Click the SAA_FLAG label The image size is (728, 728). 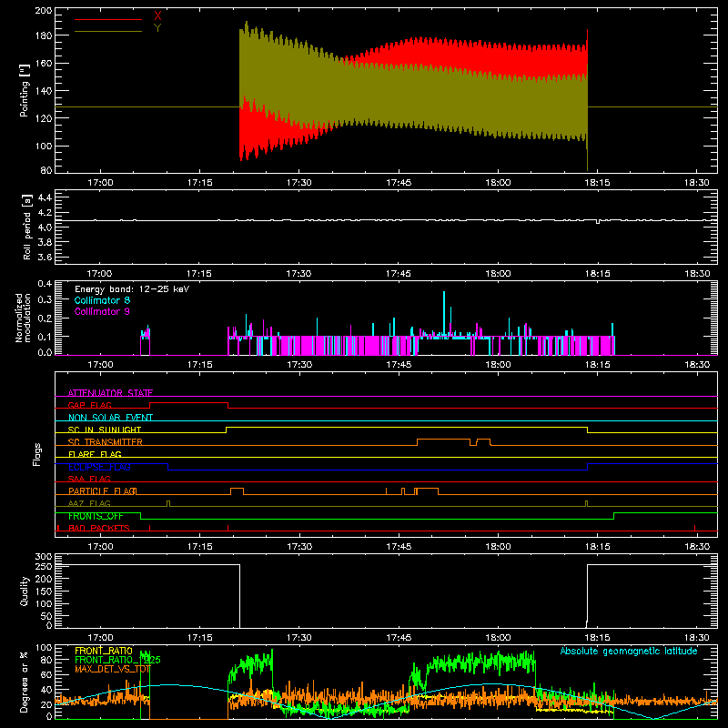pyautogui.click(x=89, y=479)
